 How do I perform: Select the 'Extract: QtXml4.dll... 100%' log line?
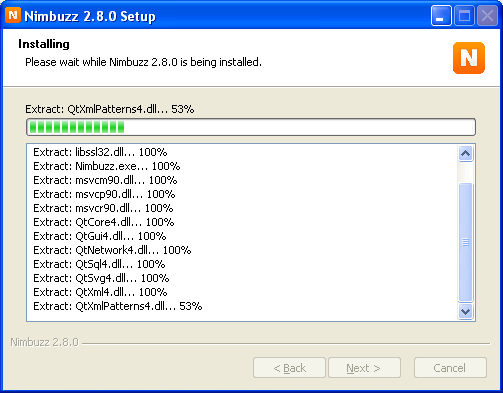click(x=100, y=292)
